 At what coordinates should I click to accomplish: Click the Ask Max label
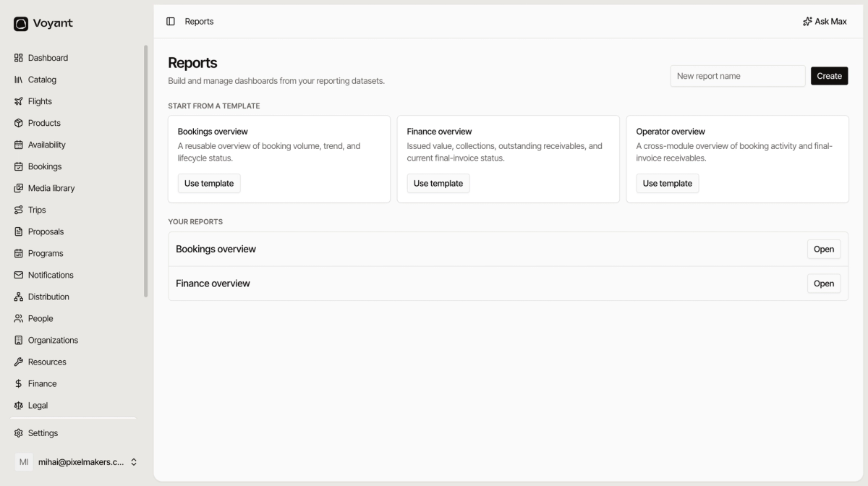(x=830, y=22)
